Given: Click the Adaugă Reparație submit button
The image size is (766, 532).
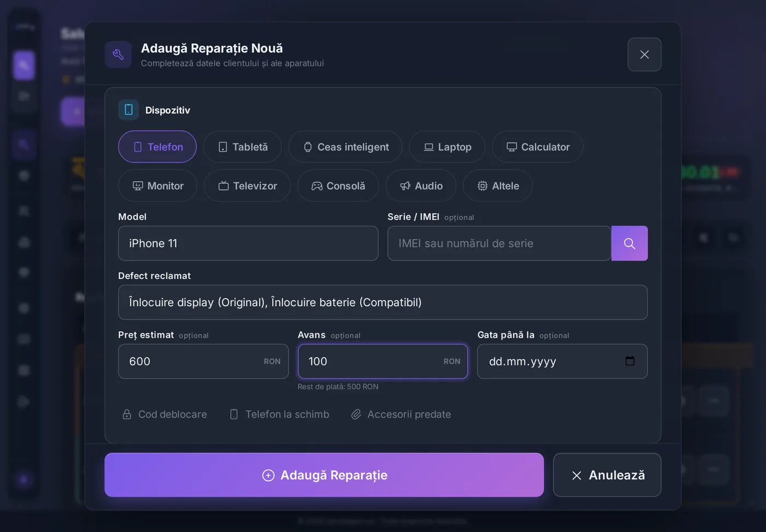Looking at the screenshot, I should [324, 475].
